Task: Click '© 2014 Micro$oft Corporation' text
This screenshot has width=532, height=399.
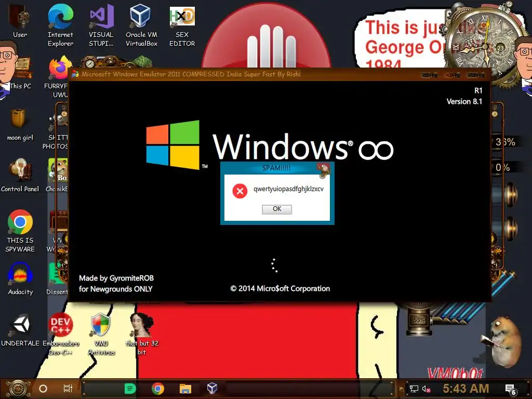Action: coord(280,289)
